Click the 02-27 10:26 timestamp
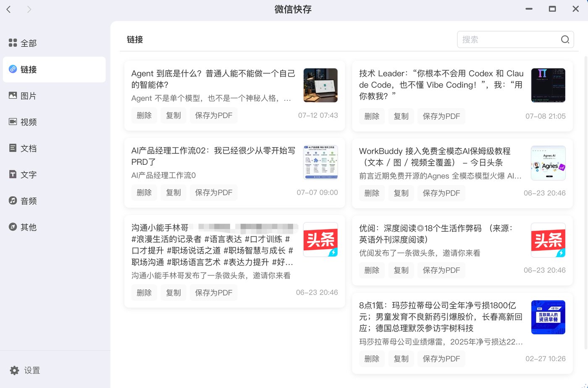The width and height of the screenshot is (588, 388). (546, 359)
